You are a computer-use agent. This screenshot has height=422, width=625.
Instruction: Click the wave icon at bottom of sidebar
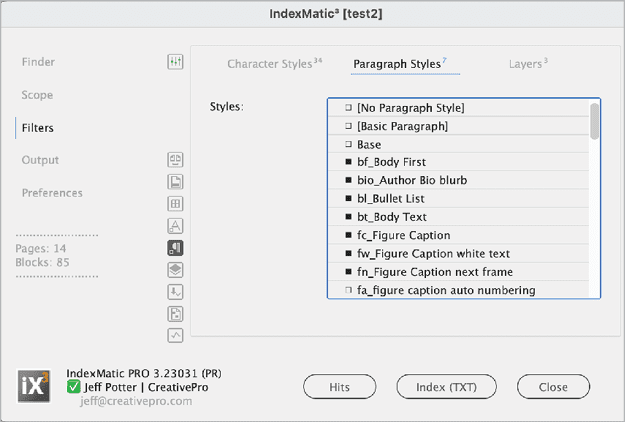[x=175, y=336]
